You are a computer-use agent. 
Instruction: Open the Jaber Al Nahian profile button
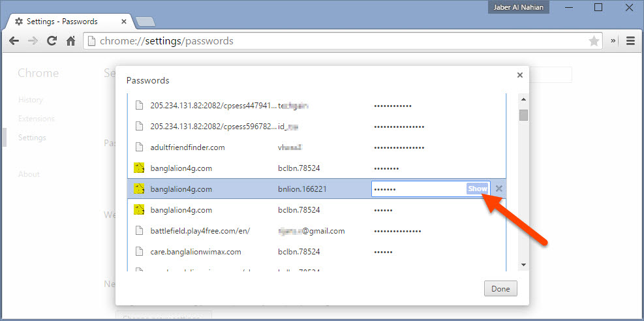tap(518, 7)
